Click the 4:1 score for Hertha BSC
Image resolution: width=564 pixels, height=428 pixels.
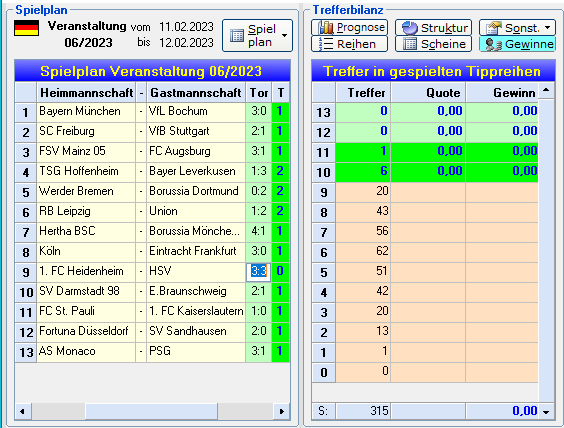tap(259, 231)
